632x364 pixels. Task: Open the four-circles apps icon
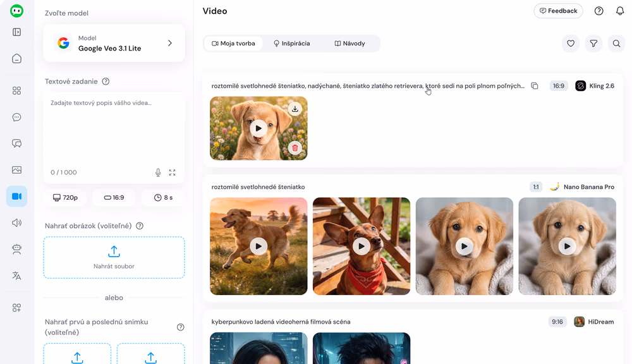coord(16,91)
